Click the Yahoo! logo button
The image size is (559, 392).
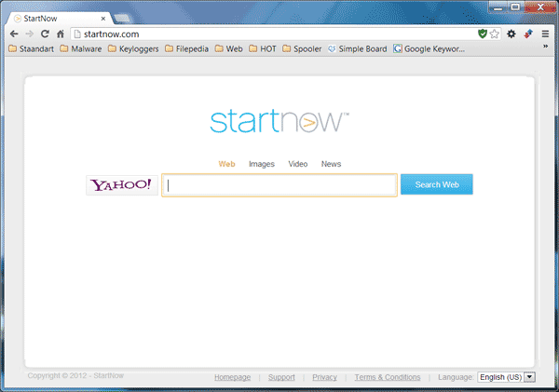coord(122,185)
